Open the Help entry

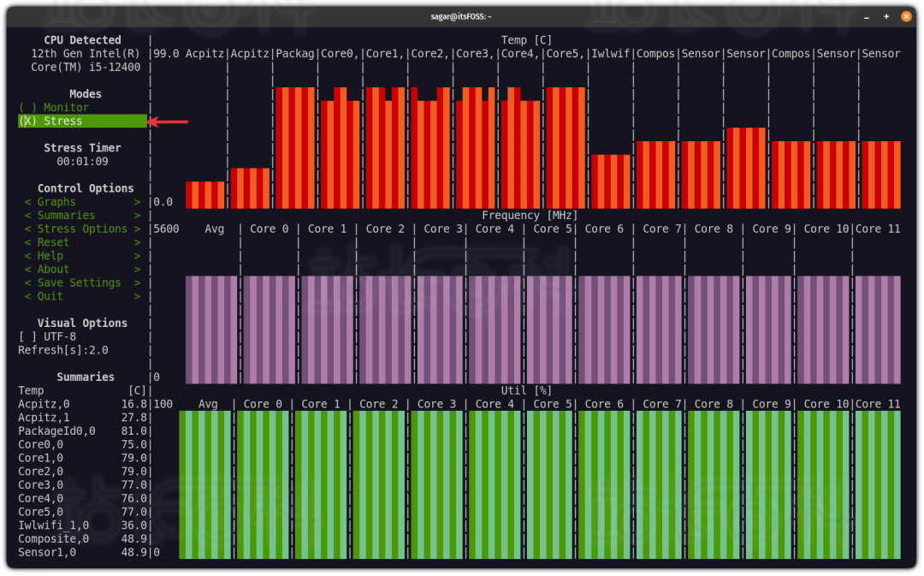(82, 256)
